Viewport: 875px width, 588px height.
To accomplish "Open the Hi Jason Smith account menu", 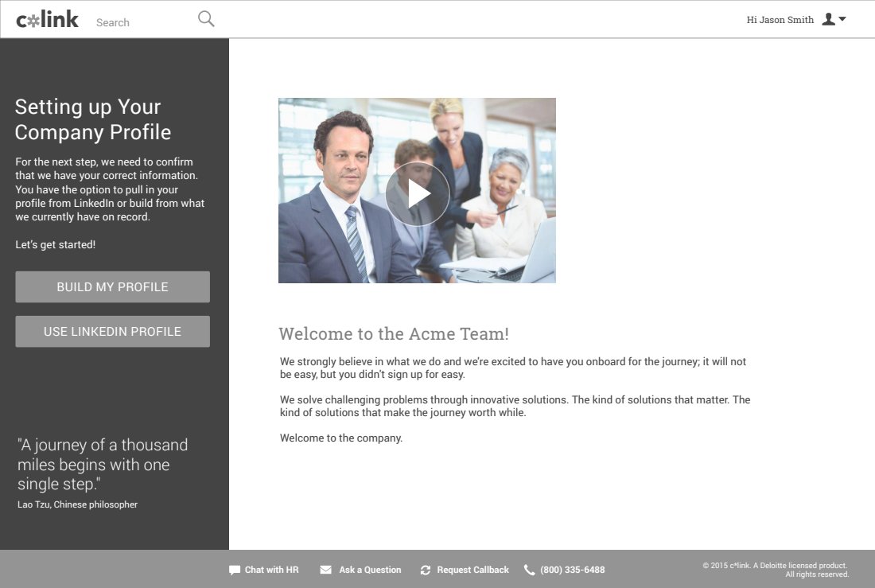I will (780, 20).
